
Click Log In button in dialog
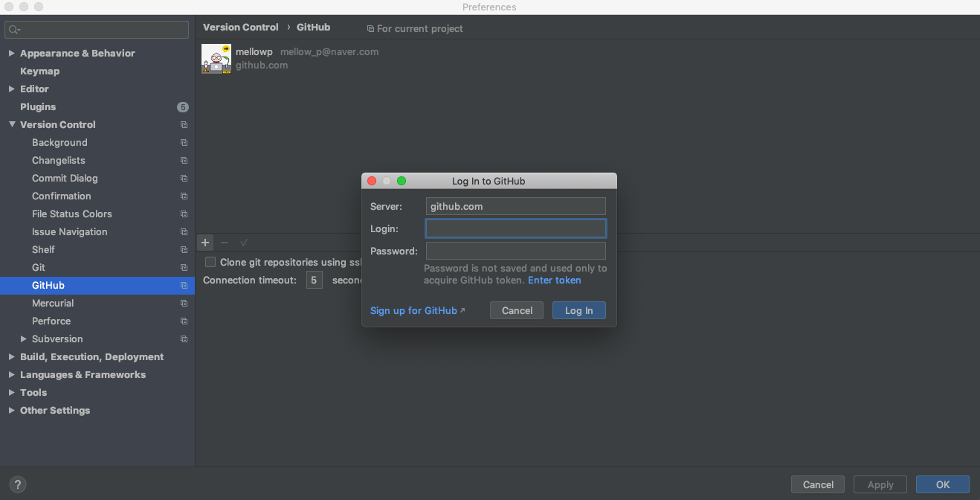579,310
